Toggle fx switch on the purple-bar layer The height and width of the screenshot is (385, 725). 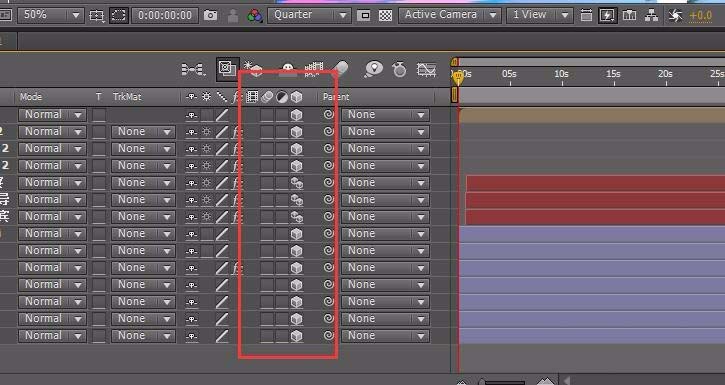tap(237, 268)
